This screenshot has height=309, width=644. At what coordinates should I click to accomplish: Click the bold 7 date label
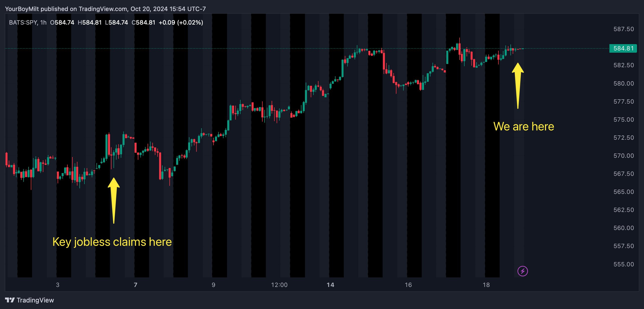click(136, 285)
